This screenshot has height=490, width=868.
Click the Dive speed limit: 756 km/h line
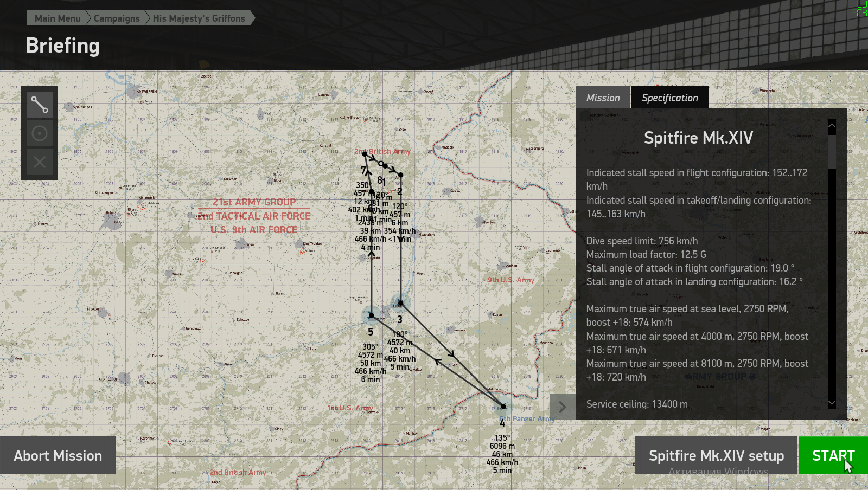click(642, 241)
